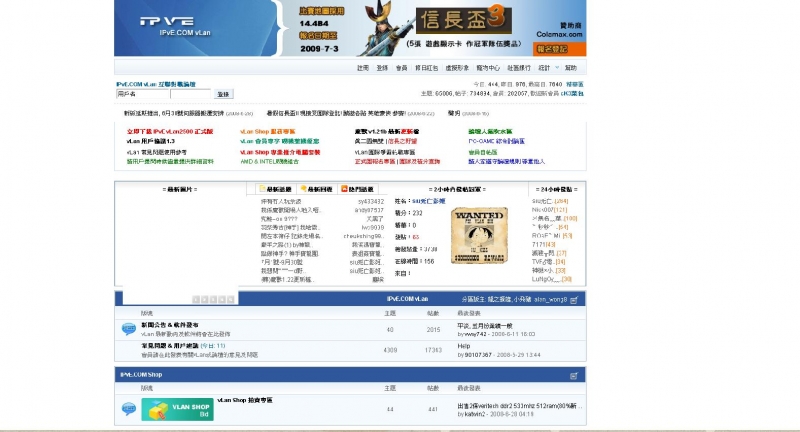Open the 會員 members menu item
The height and width of the screenshot is (432, 800).
pyautogui.click(x=402, y=68)
